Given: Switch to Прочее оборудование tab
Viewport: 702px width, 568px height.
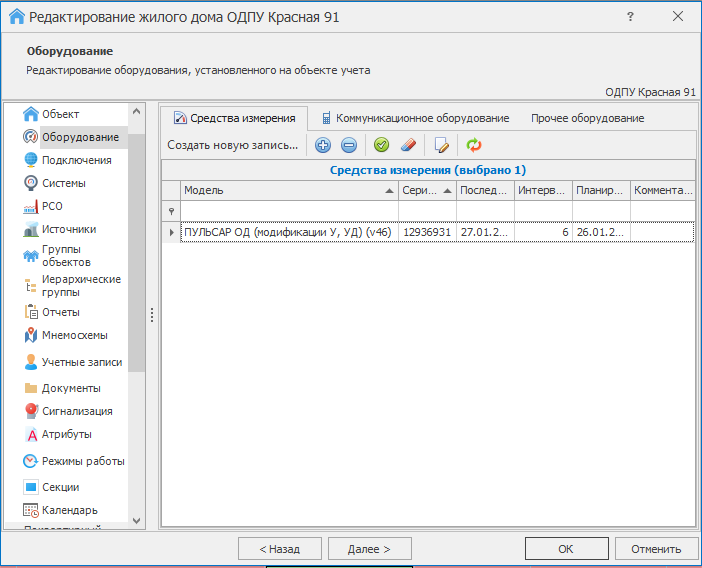Looking at the screenshot, I should (587, 118).
